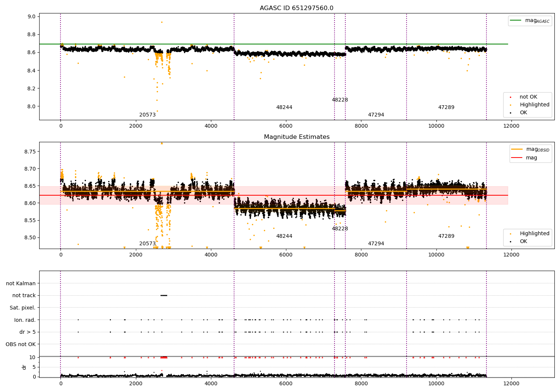The height and width of the screenshot is (392, 560).
Task: Click the 'Sat. pixel.' row label
Action: (x=22, y=308)
